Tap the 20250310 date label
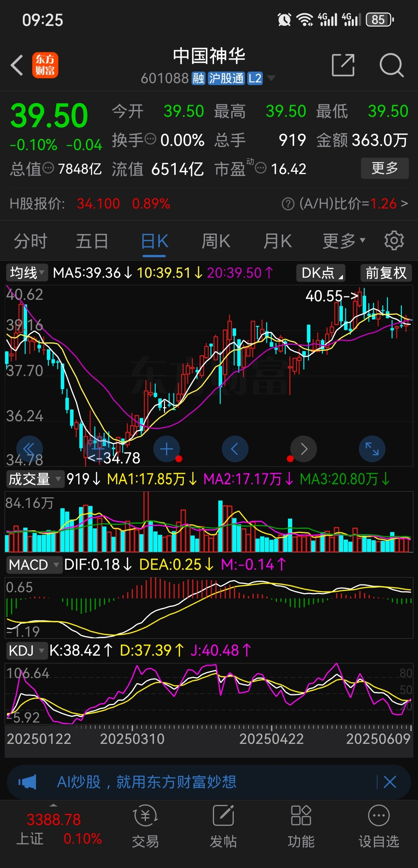 click(x=132, y=739)
